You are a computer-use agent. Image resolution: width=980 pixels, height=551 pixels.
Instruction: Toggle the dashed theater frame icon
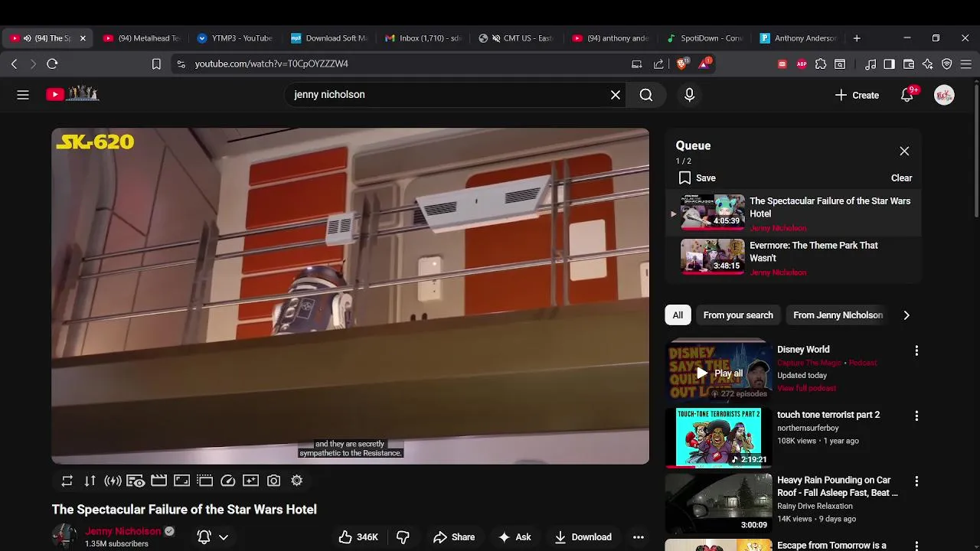(204, 481)
